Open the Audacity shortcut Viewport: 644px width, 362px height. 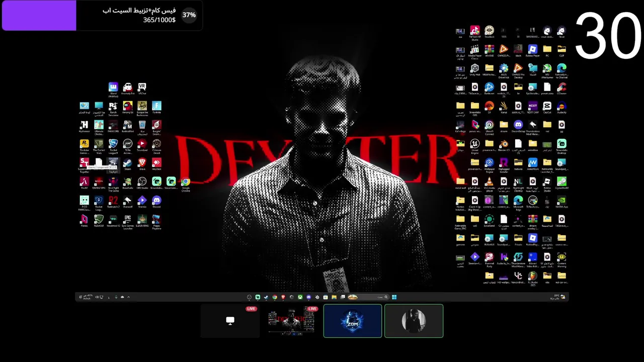coord(561,108)
